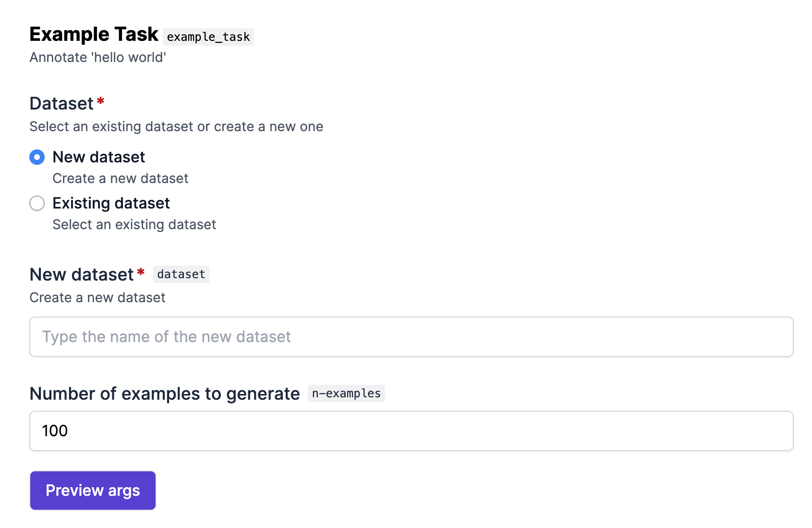Click the dataset code tag badge
Screen dimensions: 812x528
tap(181, 274)
